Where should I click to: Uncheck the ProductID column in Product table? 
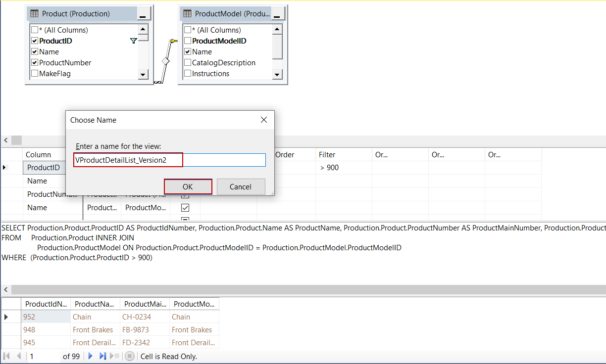point(35,41)
